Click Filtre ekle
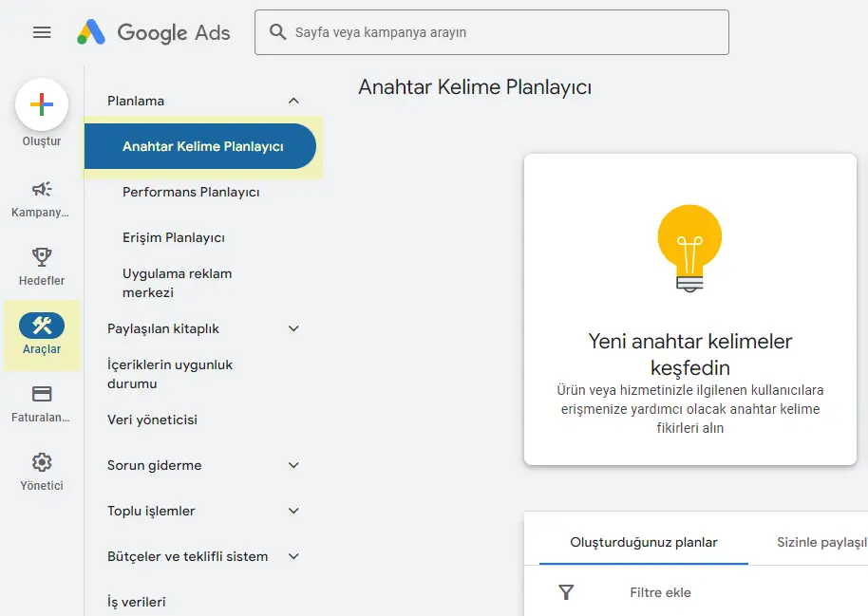Image resolution: width=868 pixels, height=616 pixels. point(660,592)
